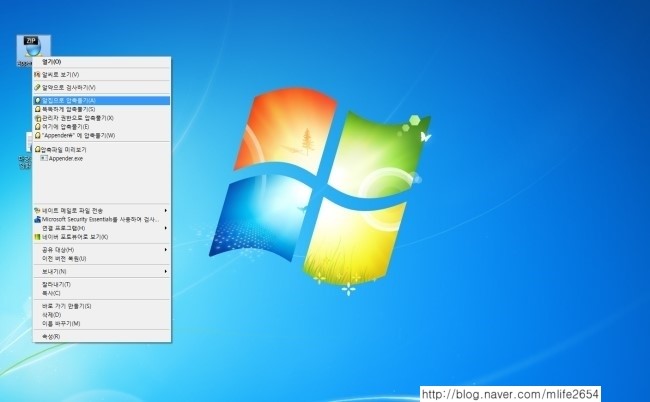Viewport: 650px width, 402px height.
Task: Extract to the "Appender\" folder entry (W)
Action: click(x=102, y=135)
